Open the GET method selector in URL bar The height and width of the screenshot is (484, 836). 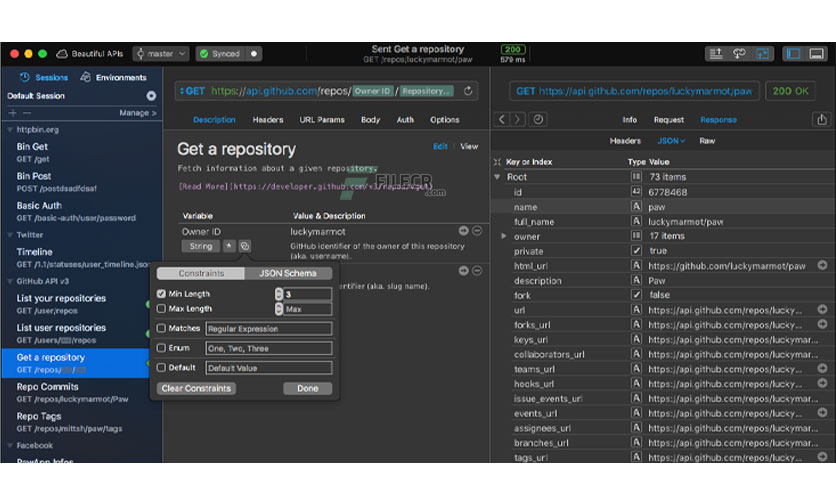pyautogui.click(x=192, y=91)
